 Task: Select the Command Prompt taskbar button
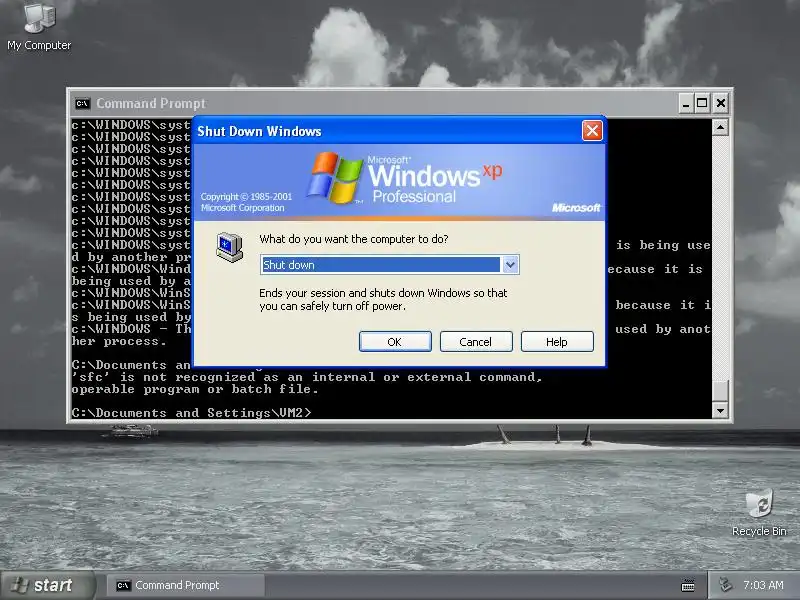pos(186,585)
